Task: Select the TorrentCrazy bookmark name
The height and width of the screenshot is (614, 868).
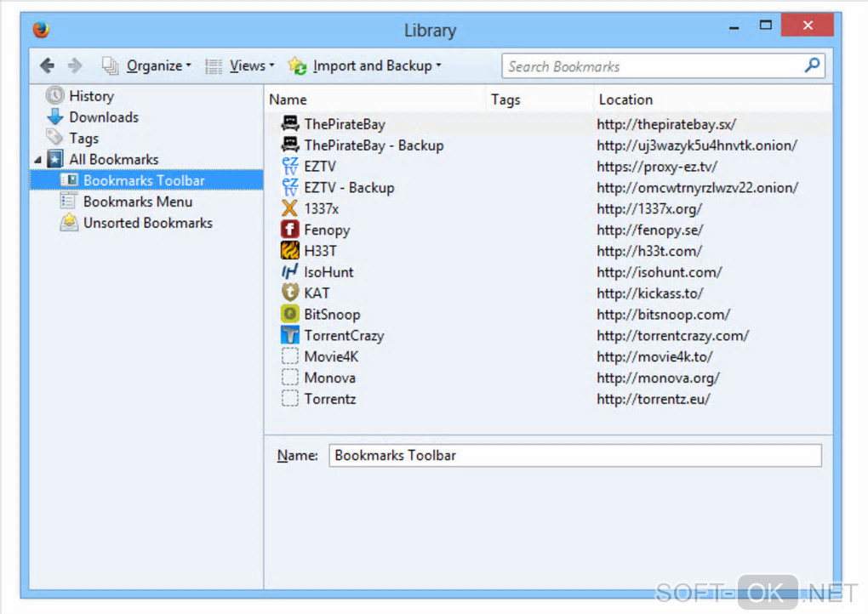Action: tap(344, 336)
